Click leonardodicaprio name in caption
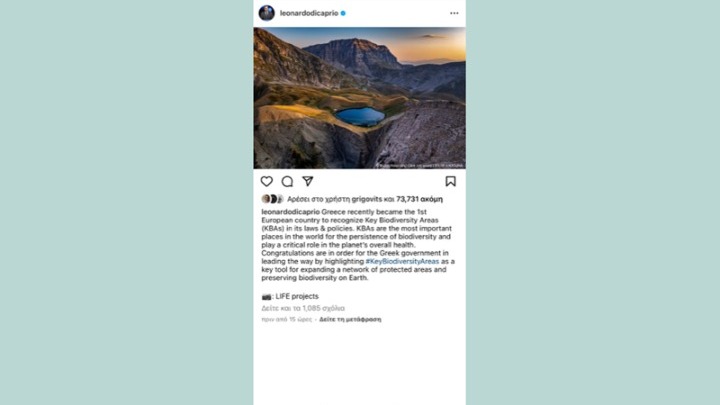 291,212
